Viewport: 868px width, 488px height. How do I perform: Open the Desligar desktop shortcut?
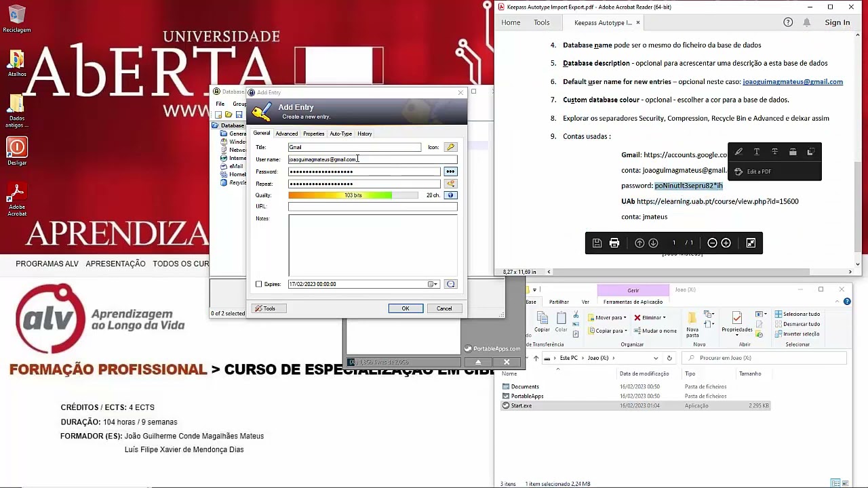(x=17, y=152)
